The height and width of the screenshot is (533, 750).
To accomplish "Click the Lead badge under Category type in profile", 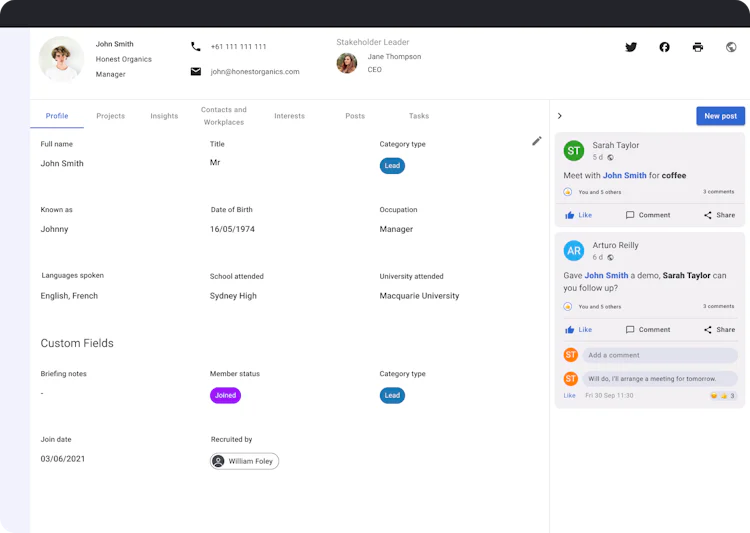I will click(x=392, y=166).
